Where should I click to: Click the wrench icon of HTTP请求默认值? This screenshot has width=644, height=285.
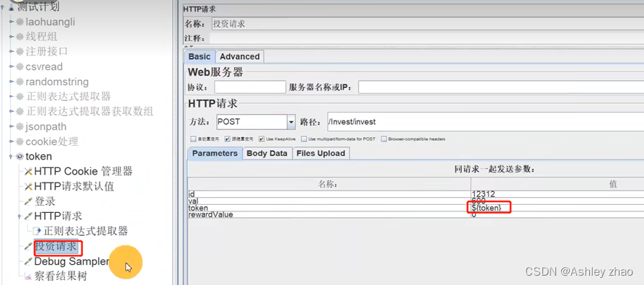click(x=28, y=187)
